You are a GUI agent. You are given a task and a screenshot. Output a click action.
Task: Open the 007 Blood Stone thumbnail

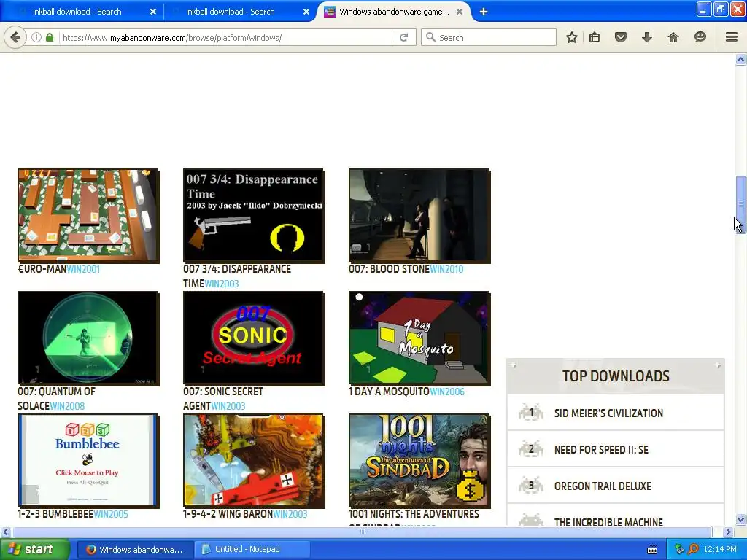tap(419, 216)
